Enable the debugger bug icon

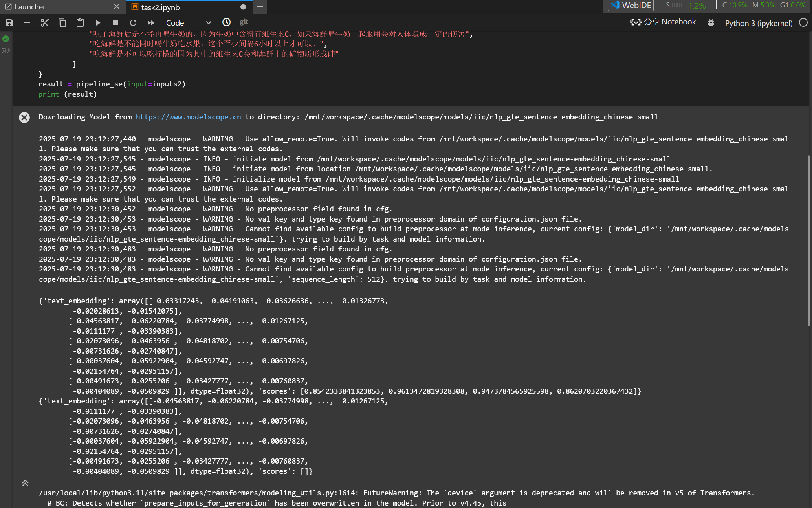(x=711, y=23)
